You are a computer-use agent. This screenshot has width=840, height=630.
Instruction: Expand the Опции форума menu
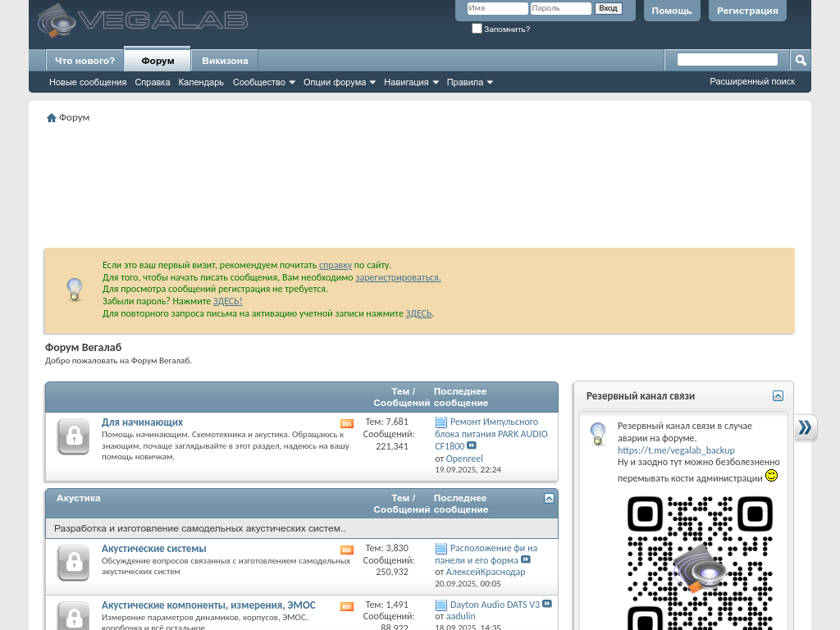tap(339, 82)
